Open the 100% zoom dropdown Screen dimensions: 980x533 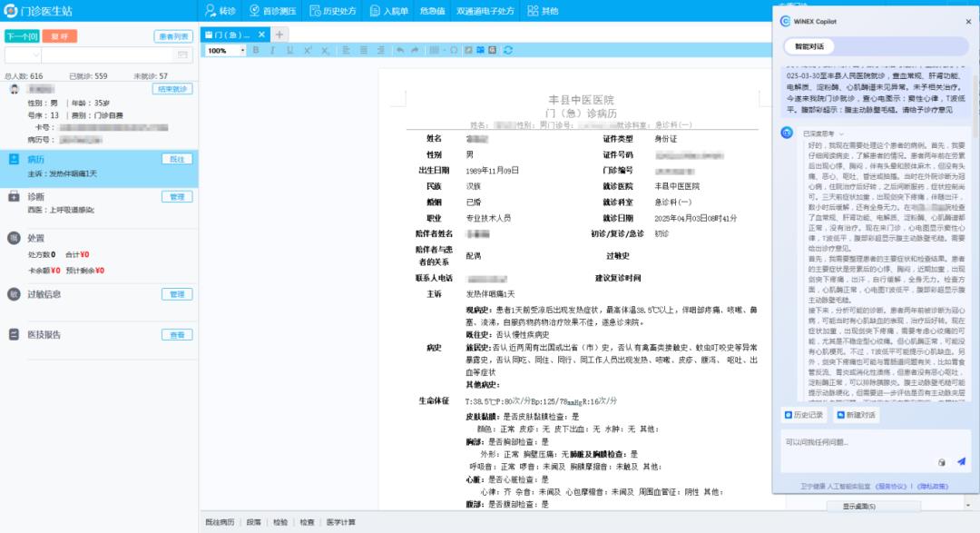point(242,51)
